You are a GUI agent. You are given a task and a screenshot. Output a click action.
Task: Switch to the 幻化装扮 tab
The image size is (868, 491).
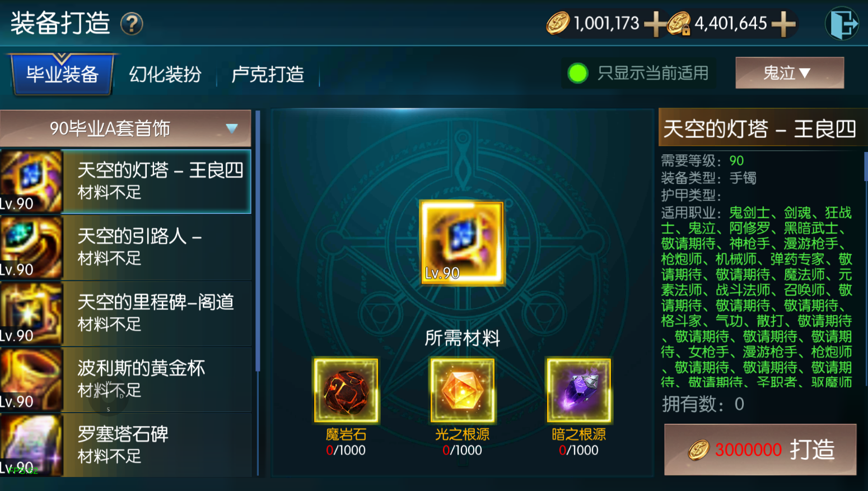coord(165,75)
